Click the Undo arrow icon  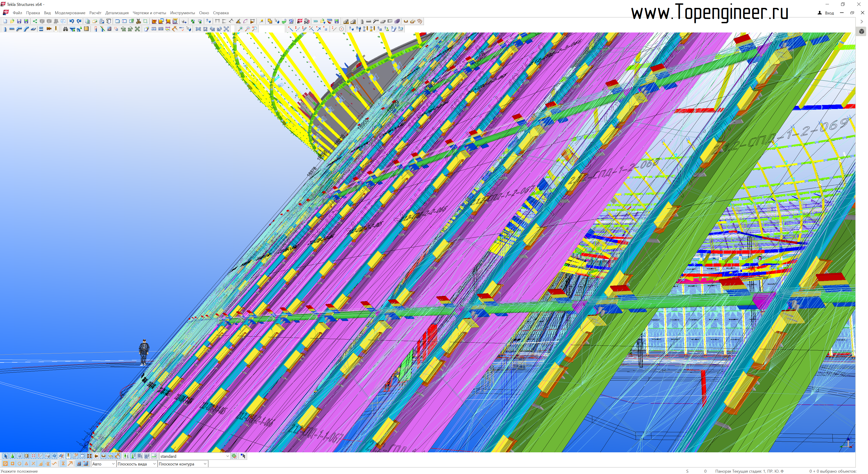pos(71,21)
